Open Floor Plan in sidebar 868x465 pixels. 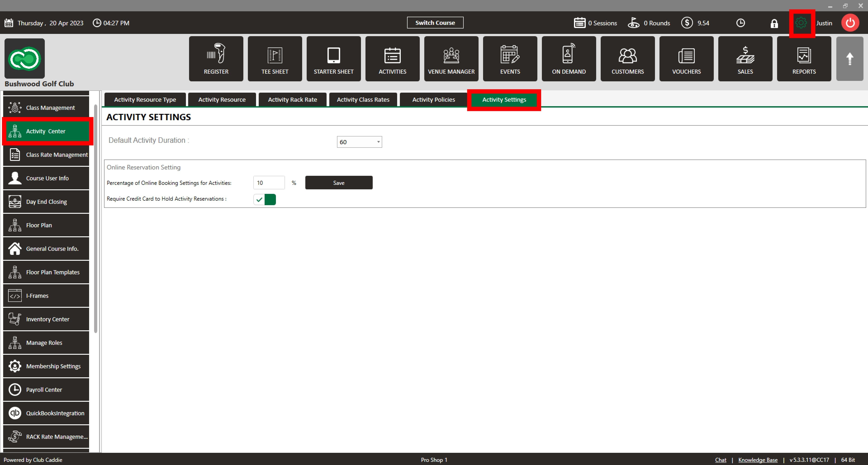pos(46,225)
